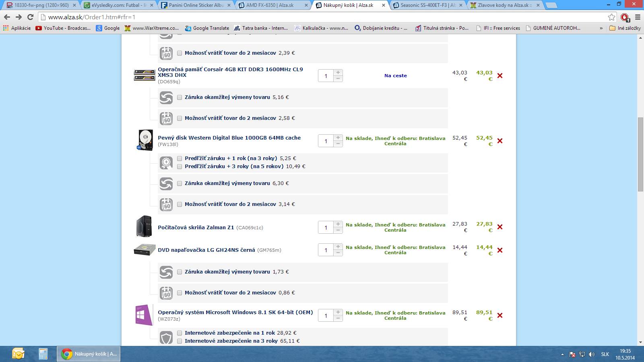
Task: Increase LG DVD burner quantity
Action: click(338, 247)
